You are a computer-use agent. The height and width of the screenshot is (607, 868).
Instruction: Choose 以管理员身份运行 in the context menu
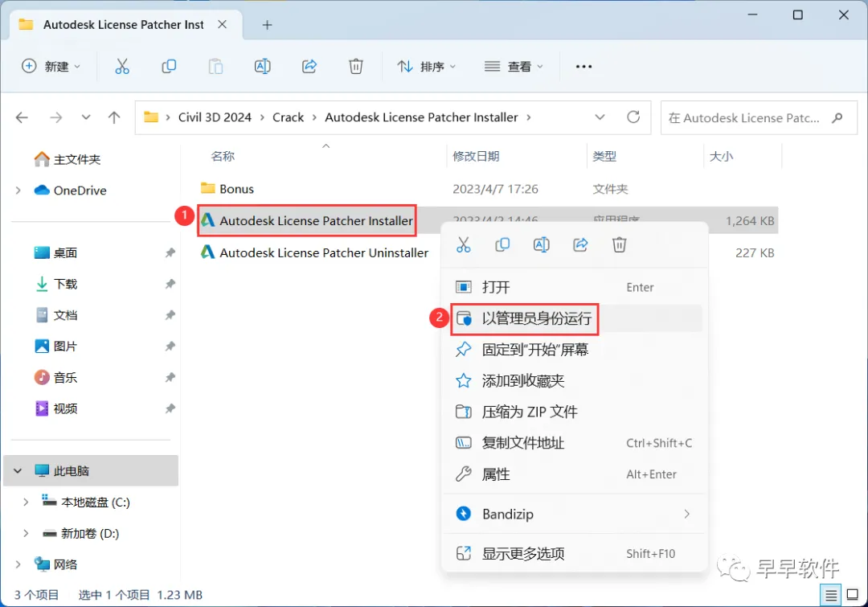click(574, 318)
